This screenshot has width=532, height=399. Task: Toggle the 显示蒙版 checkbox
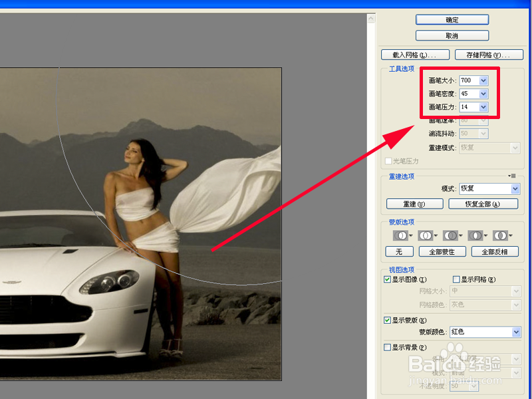[x=387, y=320]
